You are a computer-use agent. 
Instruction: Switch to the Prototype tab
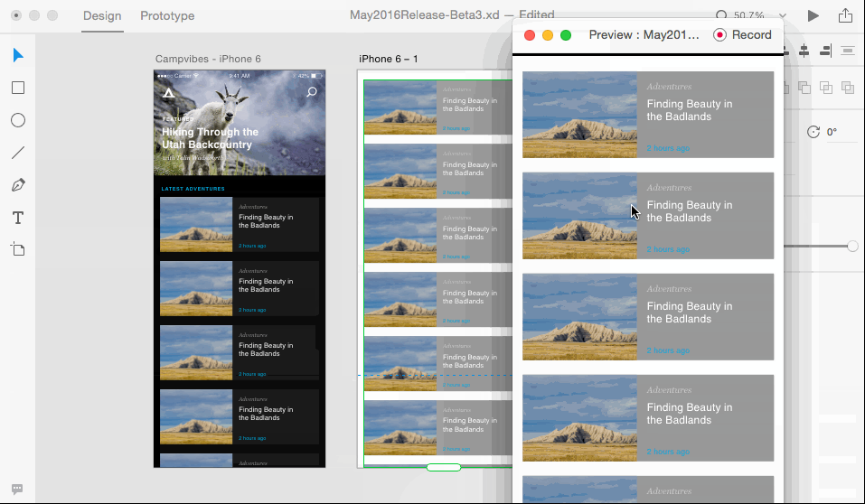point(167,15)
